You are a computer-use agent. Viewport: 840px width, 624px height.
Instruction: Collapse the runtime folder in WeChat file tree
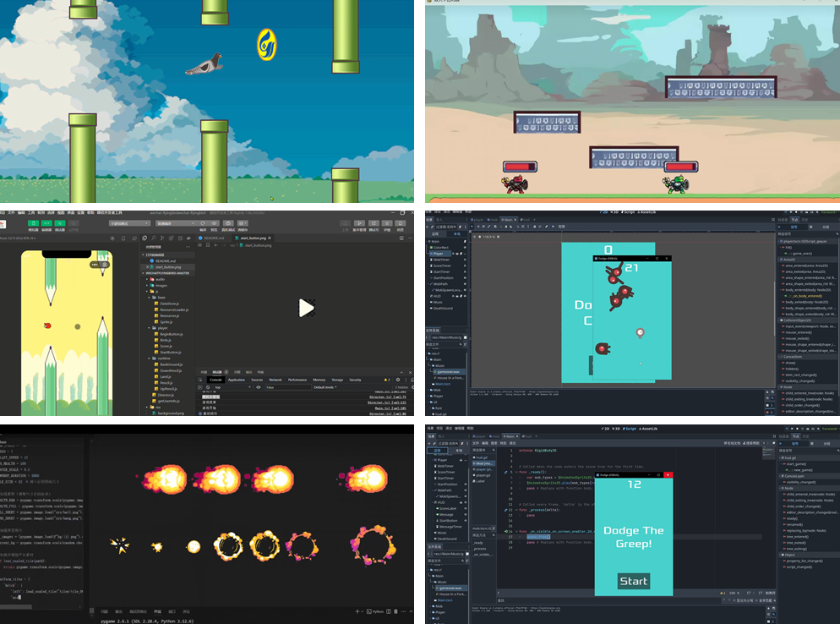(x=149, y=359)
